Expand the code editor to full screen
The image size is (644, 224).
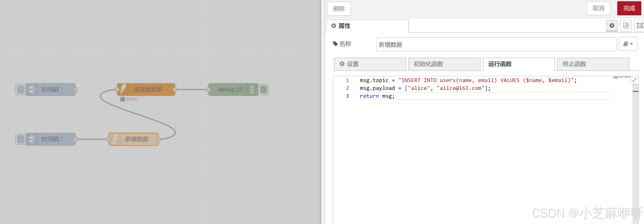[634, 80]
